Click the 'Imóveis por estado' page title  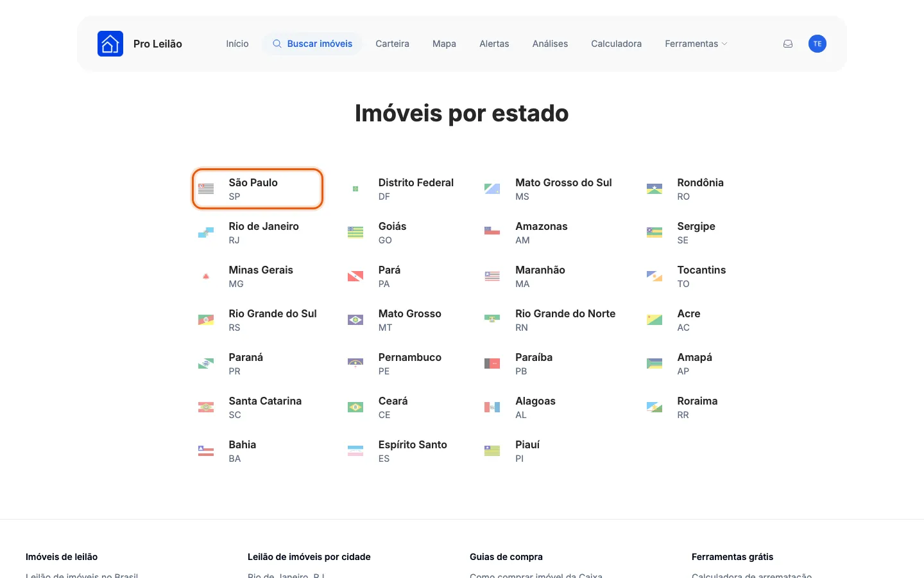462,113
